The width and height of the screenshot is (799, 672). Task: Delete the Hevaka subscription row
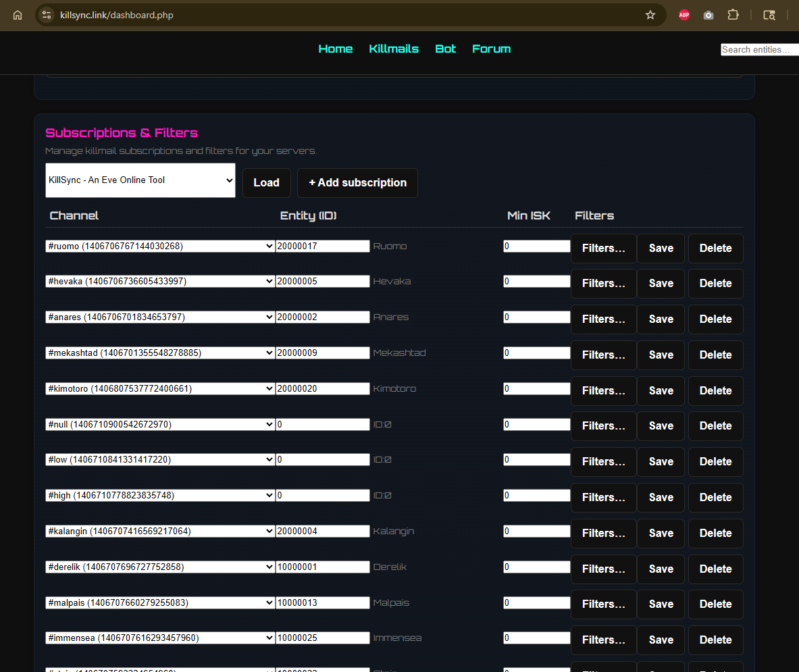(715, 284)
